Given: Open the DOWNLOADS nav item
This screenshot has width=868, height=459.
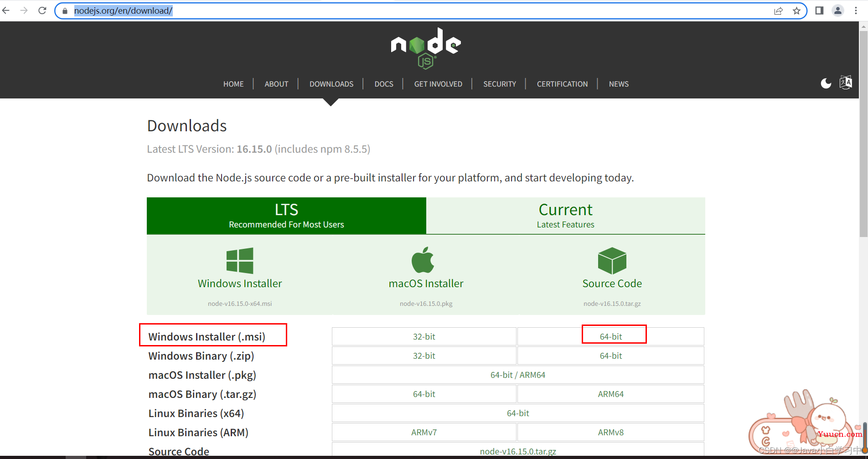Looking at the screenshot, I should click(331, 84).
